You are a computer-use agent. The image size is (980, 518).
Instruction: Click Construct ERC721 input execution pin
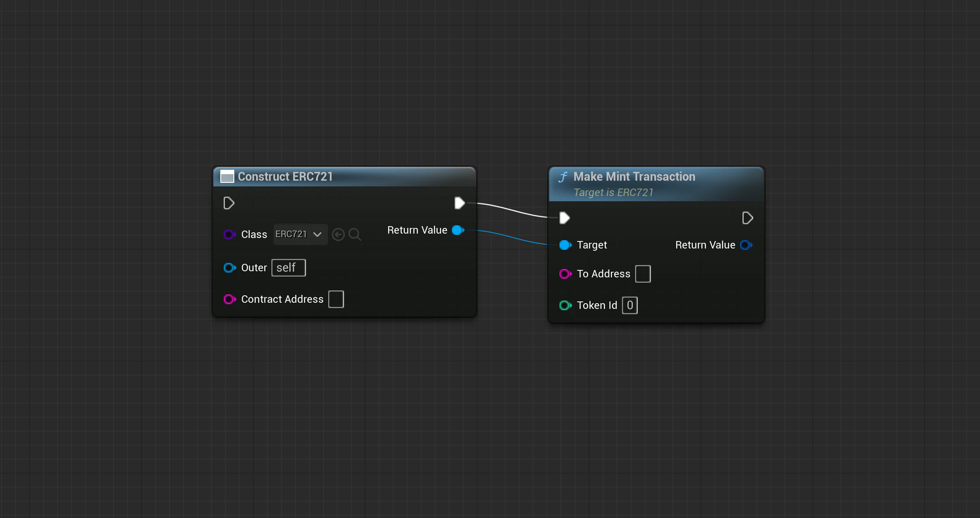click(x=229, y=203)
